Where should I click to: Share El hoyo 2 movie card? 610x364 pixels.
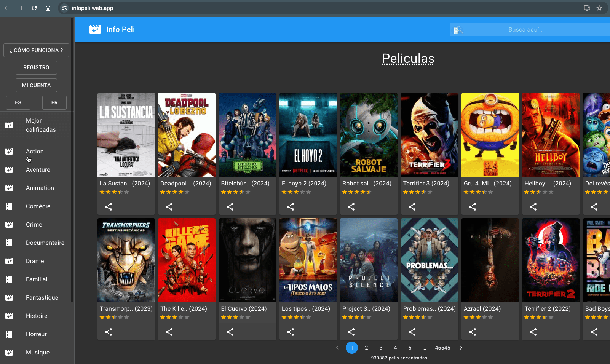291,207
